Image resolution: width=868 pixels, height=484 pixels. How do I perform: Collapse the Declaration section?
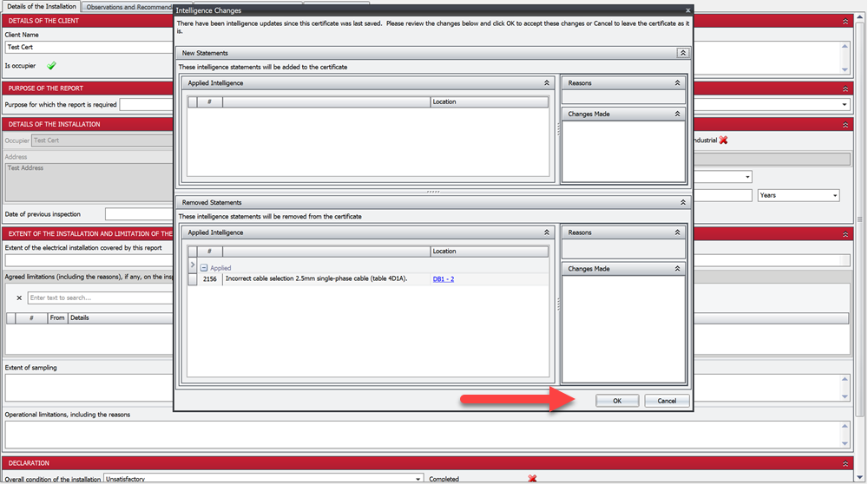coord(845,463)
